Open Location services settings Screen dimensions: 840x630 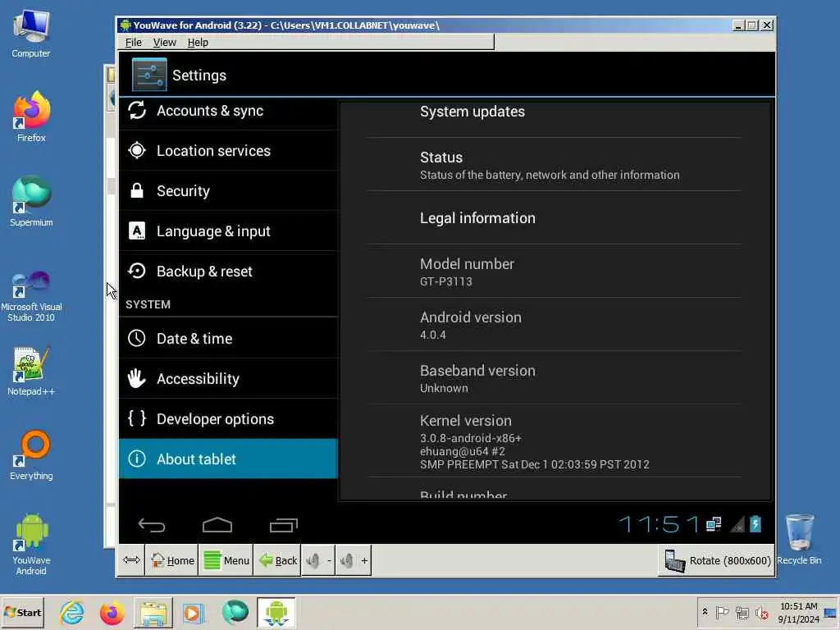coord(229,151)
